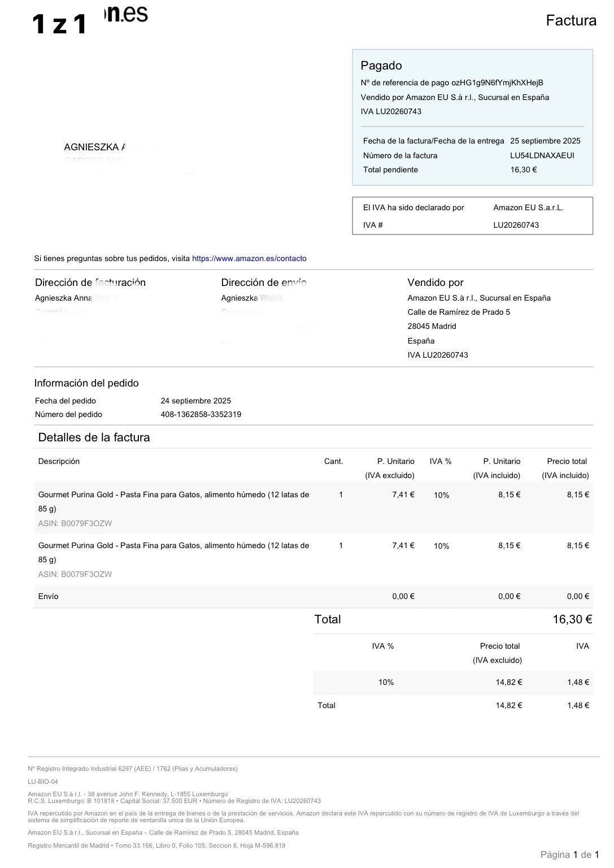Click the Total pendiente amount 16,30 €
Viewport: 614px width, 868px height.
coord(524,170)
